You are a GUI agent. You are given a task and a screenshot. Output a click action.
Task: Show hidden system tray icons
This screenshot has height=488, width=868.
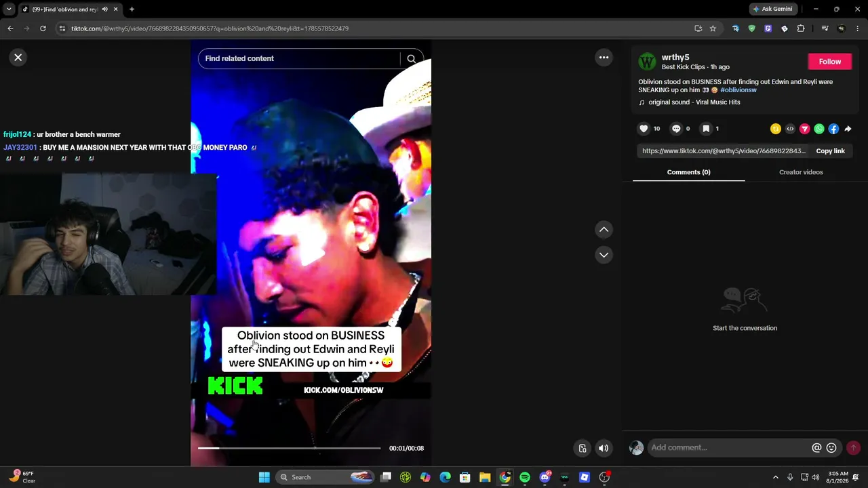pyautogui.click(x=776, y=477)
